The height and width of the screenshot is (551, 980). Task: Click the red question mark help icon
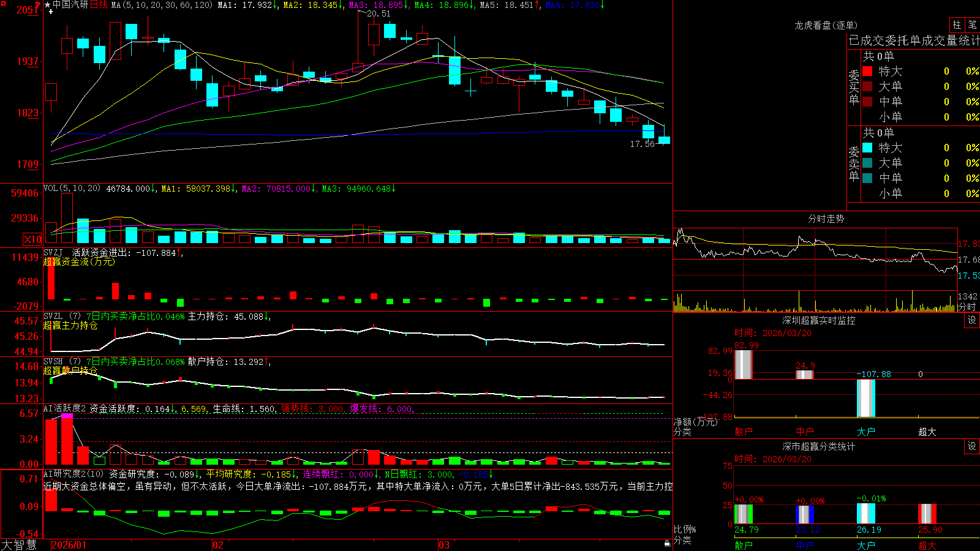click(38, 6)
